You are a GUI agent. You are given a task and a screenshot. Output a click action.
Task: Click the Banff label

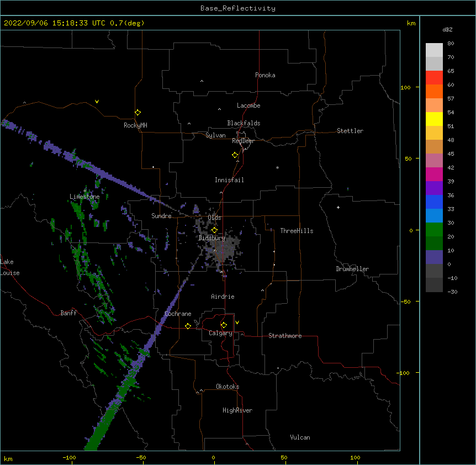(x=68, y=313)
